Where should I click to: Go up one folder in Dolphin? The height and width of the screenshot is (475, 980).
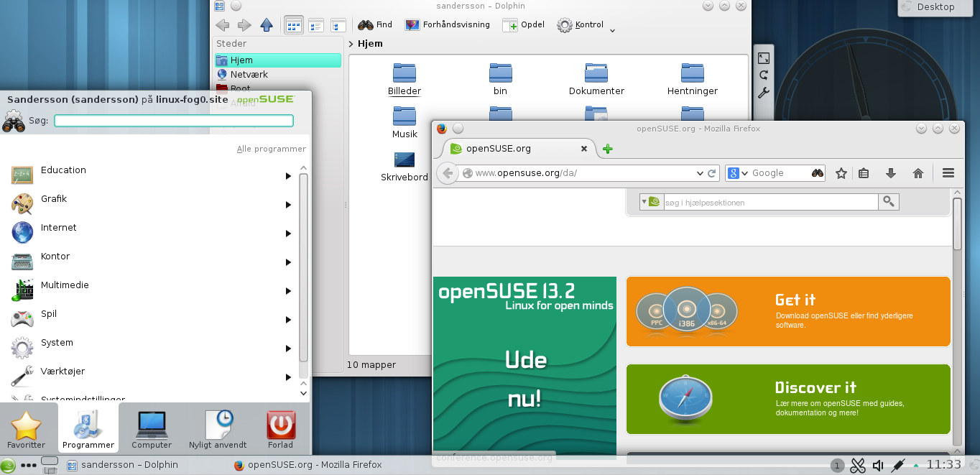[267, 25]
